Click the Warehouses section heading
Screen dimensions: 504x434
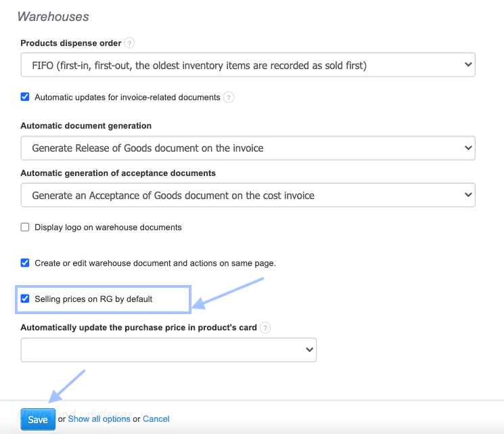tap(53, 16)
